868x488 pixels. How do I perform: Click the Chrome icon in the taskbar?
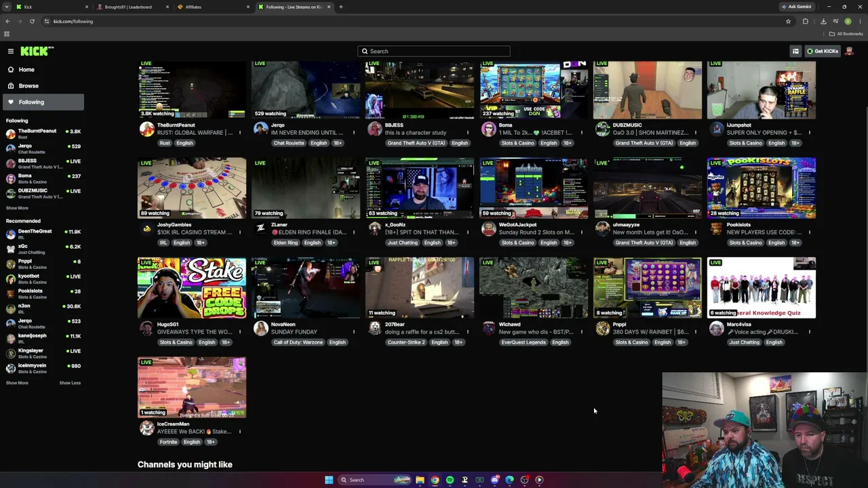click(x=435, y=480)
